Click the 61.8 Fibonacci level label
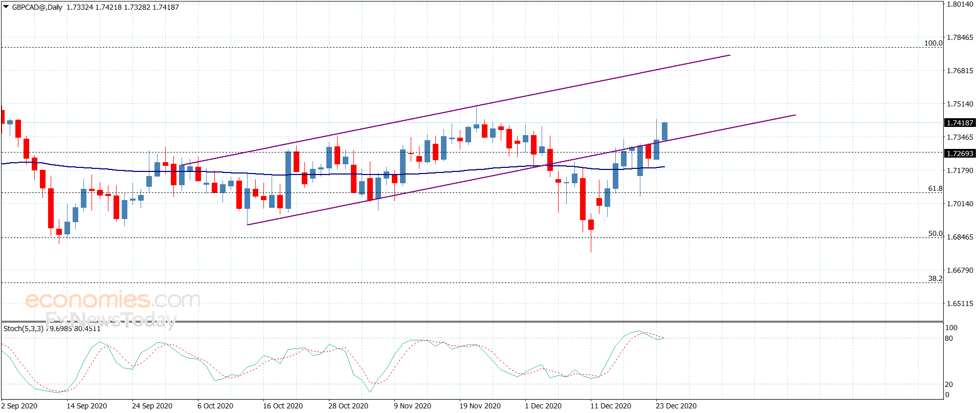 pyautogui.click(x=935, y=188)
